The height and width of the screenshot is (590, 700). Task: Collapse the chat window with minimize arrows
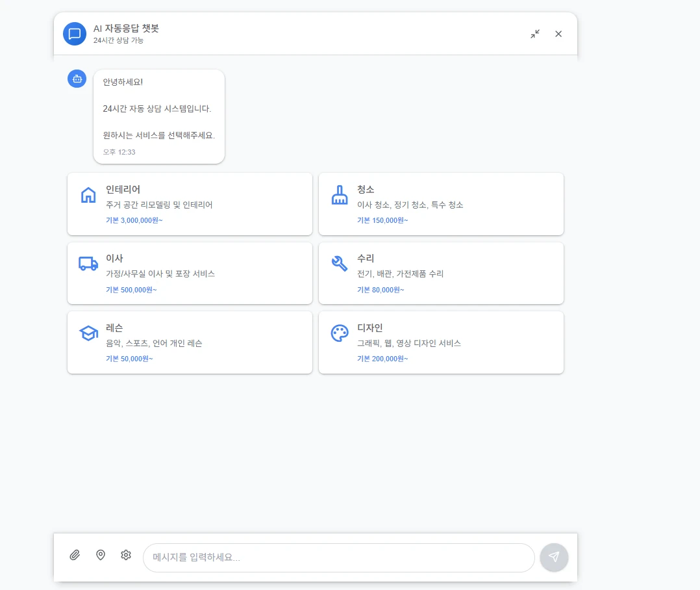(x=534, y=34)
